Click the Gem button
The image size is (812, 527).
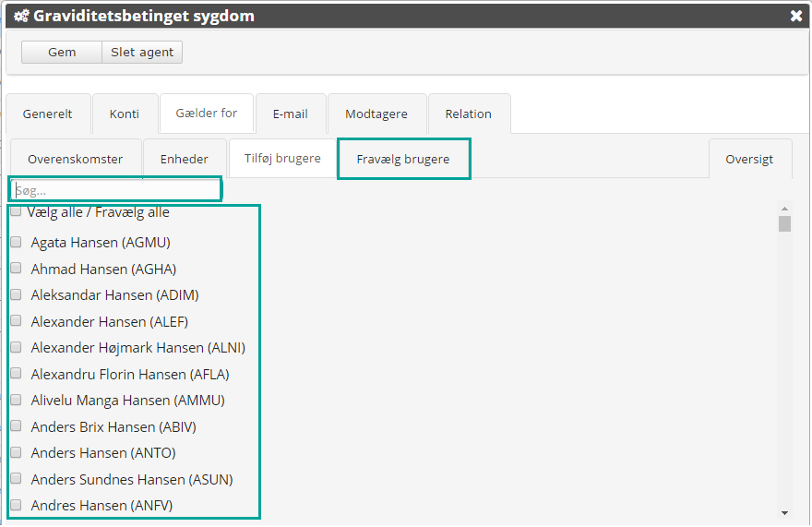(62, 53)
